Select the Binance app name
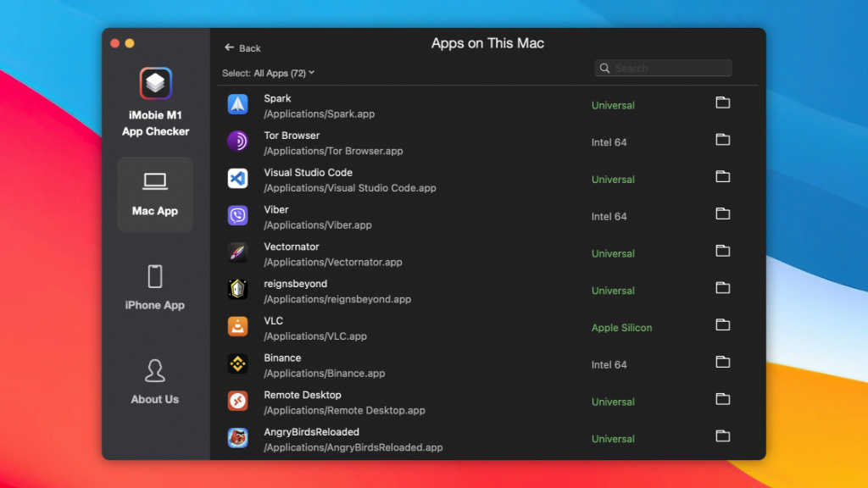Viewport: 868px width, 488px height. (282, 358)
